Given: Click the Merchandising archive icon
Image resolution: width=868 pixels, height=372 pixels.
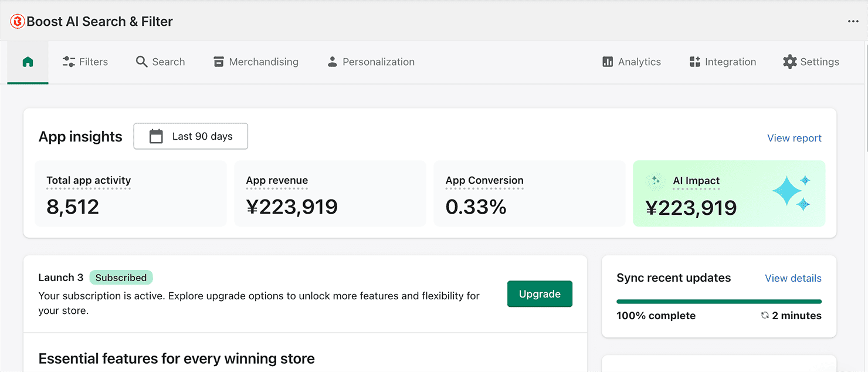Looking at the screenshot, I should pos(219,62).
